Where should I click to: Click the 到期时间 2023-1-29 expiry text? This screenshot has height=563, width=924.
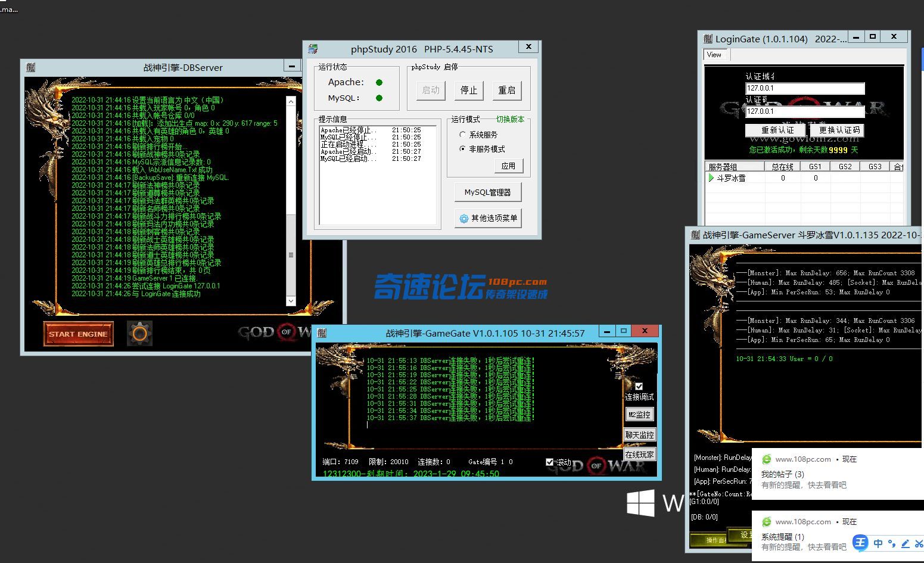point(411,474)
